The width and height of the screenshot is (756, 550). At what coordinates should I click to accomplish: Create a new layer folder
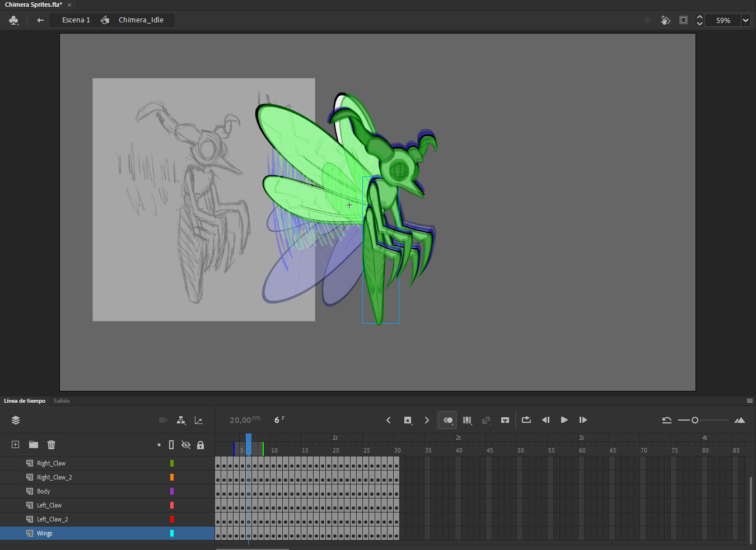[33, 444]
